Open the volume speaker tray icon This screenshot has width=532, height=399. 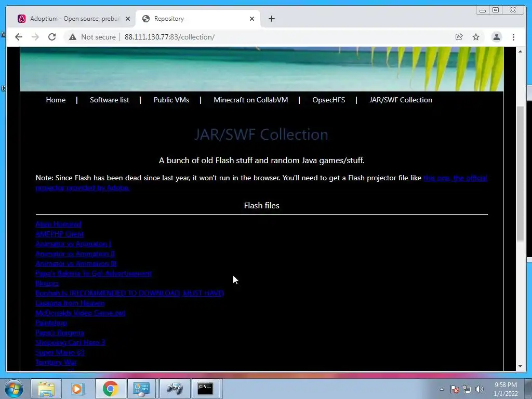[480, 389]
